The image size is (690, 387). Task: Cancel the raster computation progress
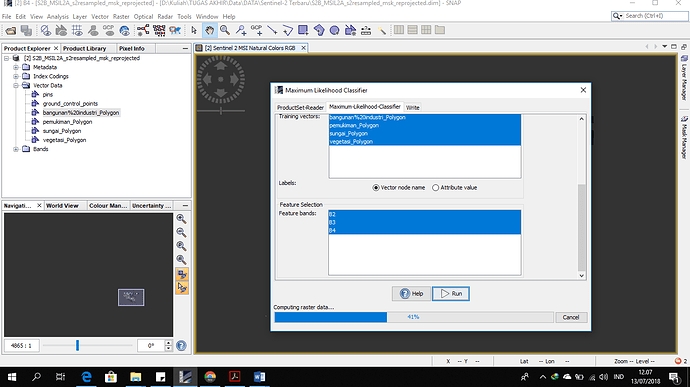(571, 317)
